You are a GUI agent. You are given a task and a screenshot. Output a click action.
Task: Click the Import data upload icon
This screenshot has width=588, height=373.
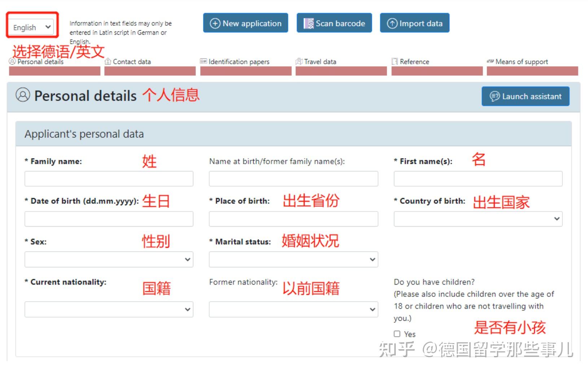point(392,23)
